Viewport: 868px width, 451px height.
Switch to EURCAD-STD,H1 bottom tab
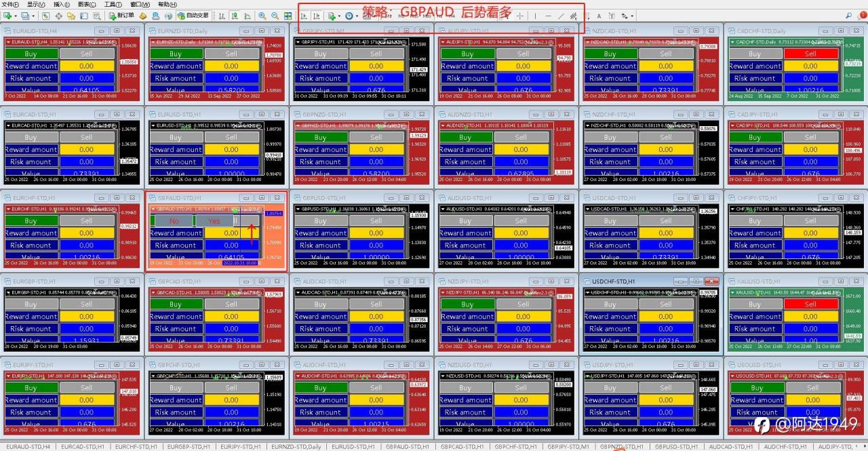click(83, 447)
